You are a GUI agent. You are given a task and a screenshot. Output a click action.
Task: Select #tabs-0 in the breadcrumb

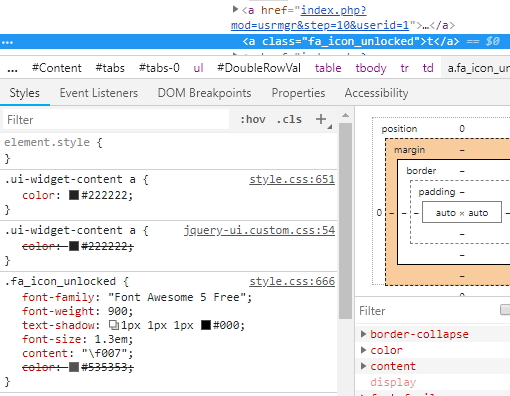159,68
